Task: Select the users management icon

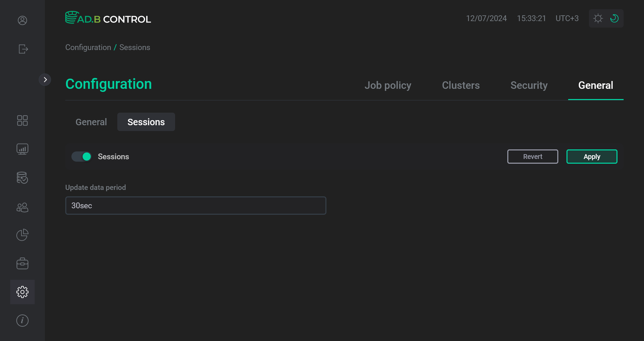Action: point(22,207)
